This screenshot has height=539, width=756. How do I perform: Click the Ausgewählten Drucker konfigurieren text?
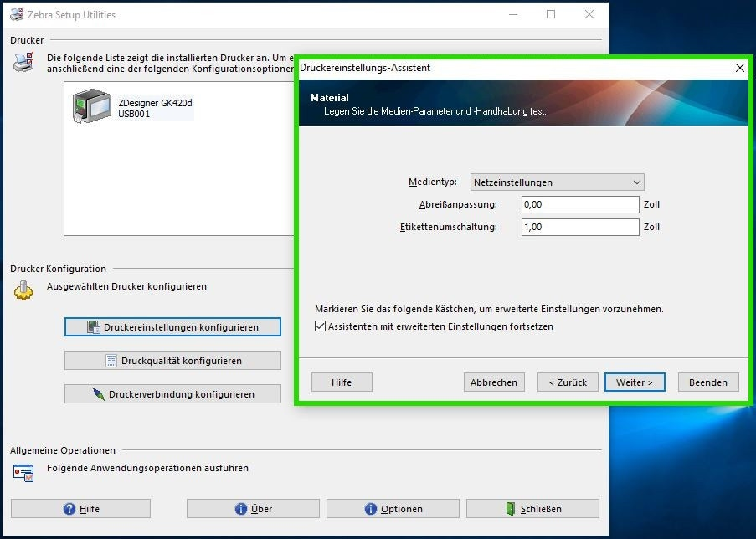[126, 286]
